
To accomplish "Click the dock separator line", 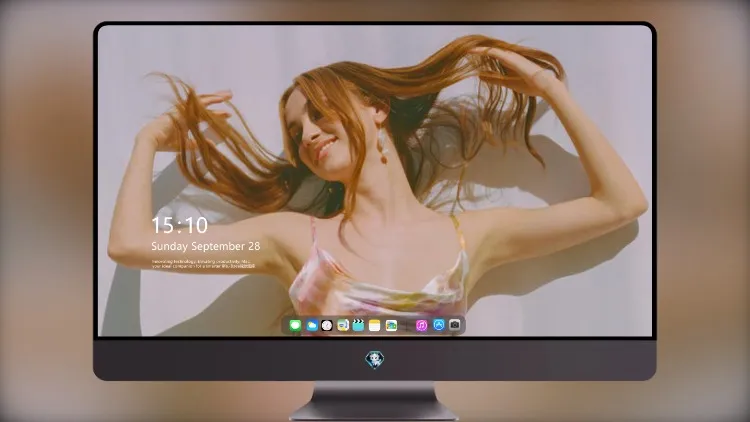I will [407, 326].
